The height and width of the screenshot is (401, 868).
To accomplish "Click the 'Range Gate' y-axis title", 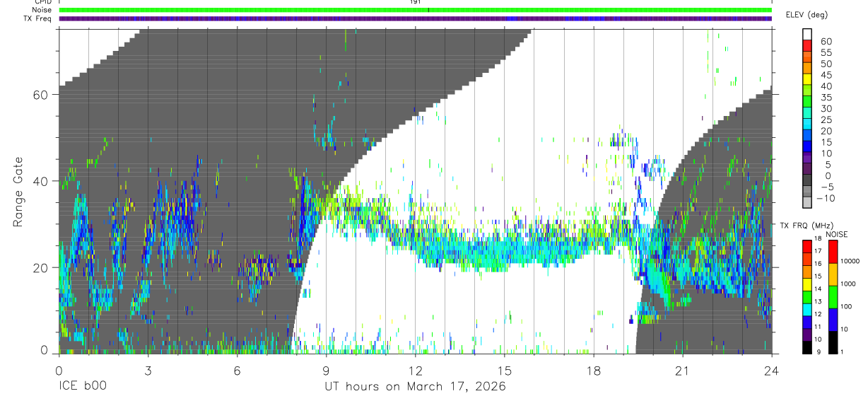I will pyautogui.click(x=17, y=192).
